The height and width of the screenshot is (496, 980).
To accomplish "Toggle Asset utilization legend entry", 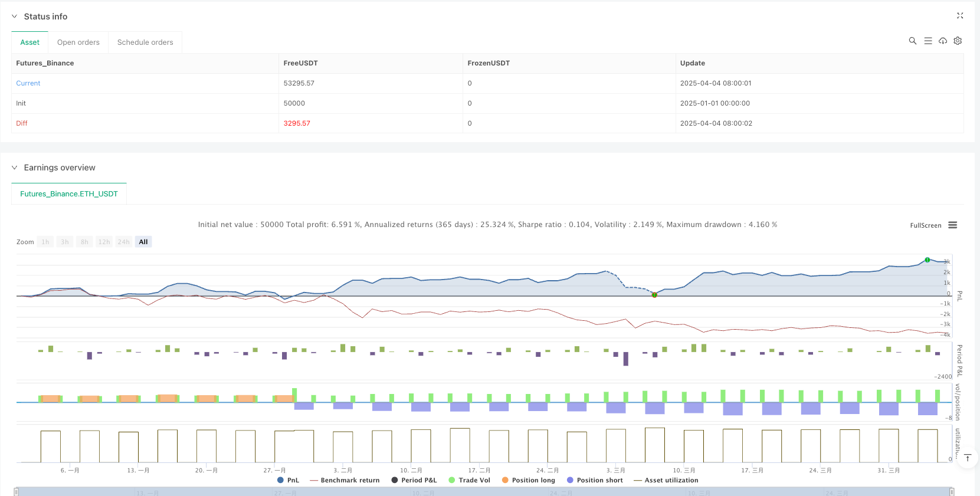I will 666,480.
